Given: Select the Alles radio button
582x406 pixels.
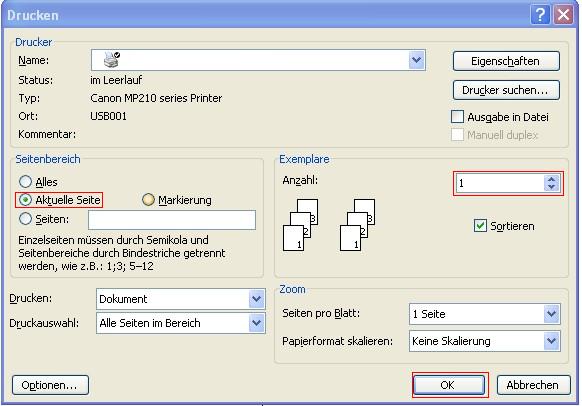Looking at the screenshot, I should pos(25,181).
